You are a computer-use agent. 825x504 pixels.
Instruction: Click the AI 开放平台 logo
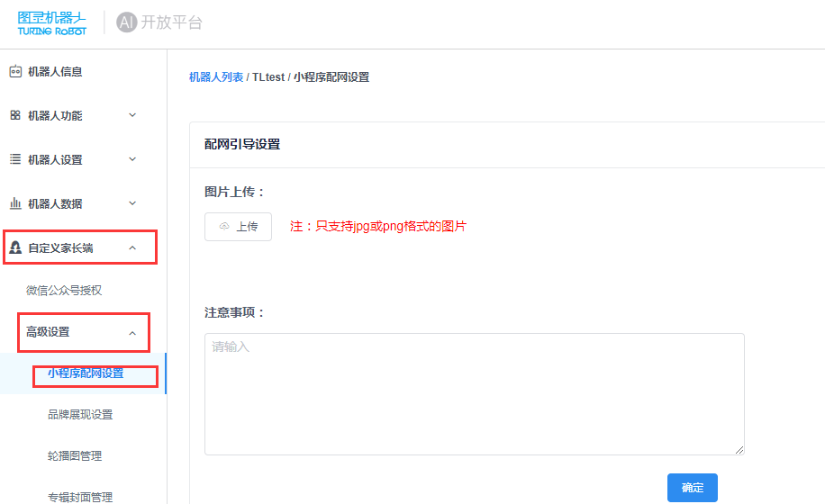[159, 22]
